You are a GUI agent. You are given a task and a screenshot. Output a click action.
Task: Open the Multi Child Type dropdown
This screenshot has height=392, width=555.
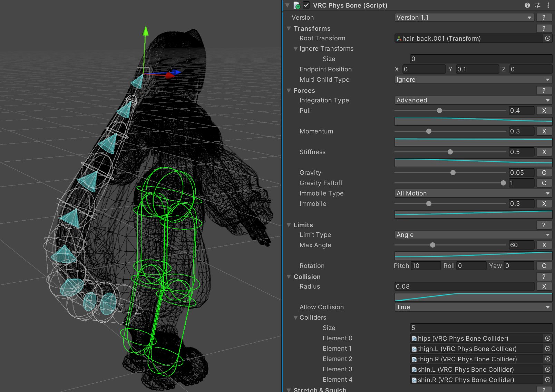point(473,80)
